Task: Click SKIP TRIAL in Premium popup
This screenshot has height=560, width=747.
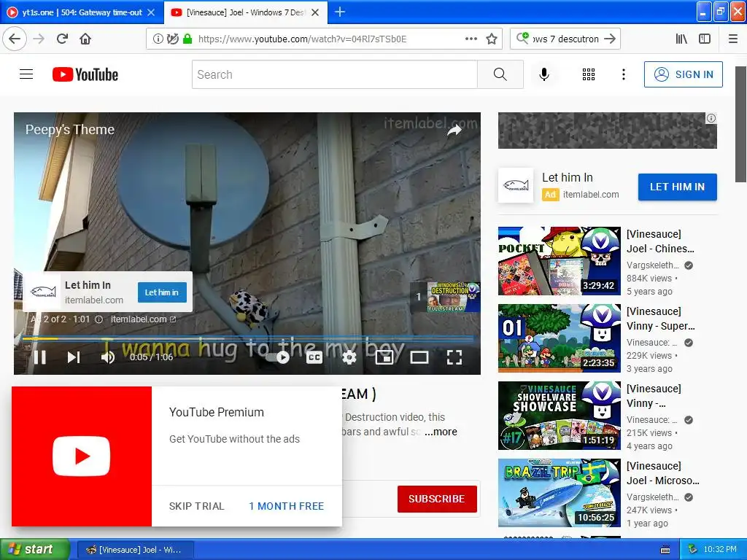Action: tap(196, 506)
